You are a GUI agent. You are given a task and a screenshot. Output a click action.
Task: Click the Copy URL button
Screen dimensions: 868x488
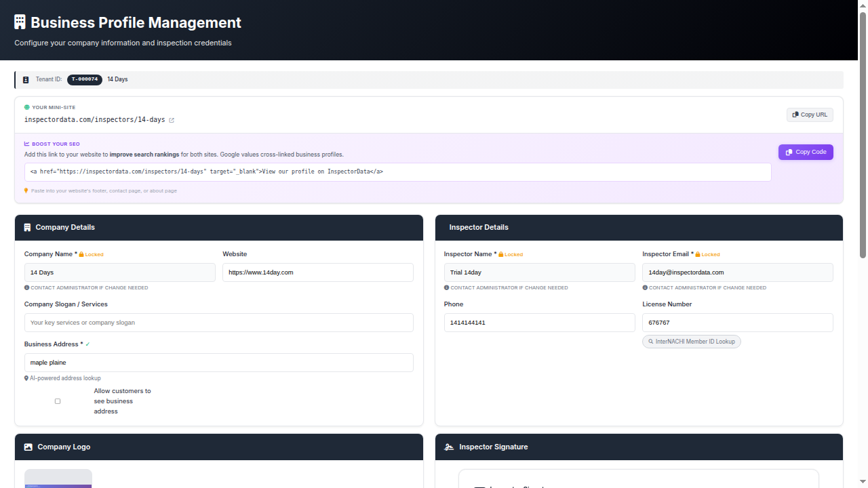pyautogui.click(x=810, y=115)
